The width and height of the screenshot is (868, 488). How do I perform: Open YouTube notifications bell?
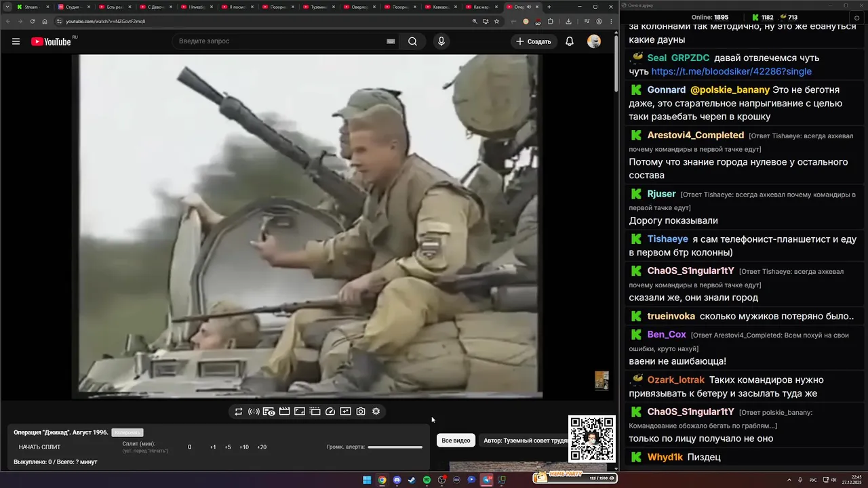(570, 41)
